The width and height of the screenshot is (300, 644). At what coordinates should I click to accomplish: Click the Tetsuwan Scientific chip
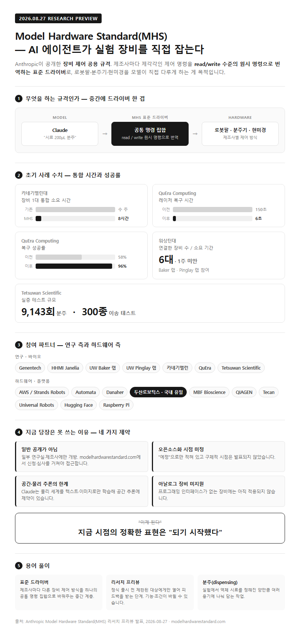[241, 368]
